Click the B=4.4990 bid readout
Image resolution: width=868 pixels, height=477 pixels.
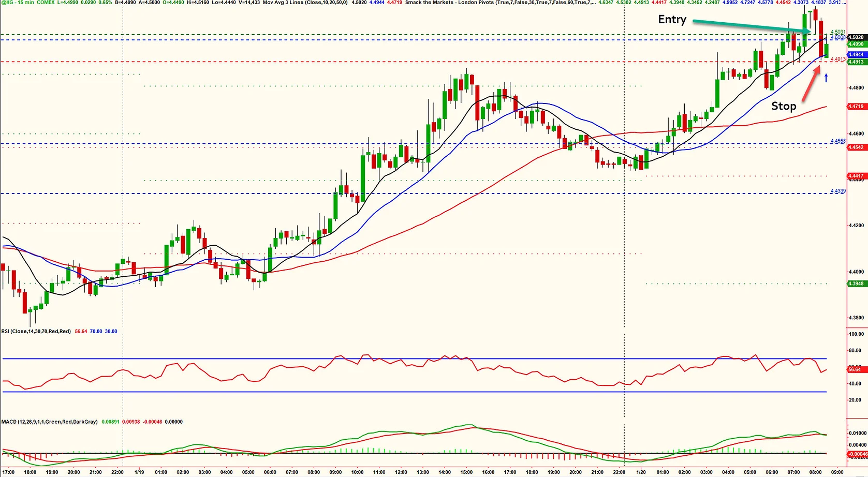(x=125, y=3)
